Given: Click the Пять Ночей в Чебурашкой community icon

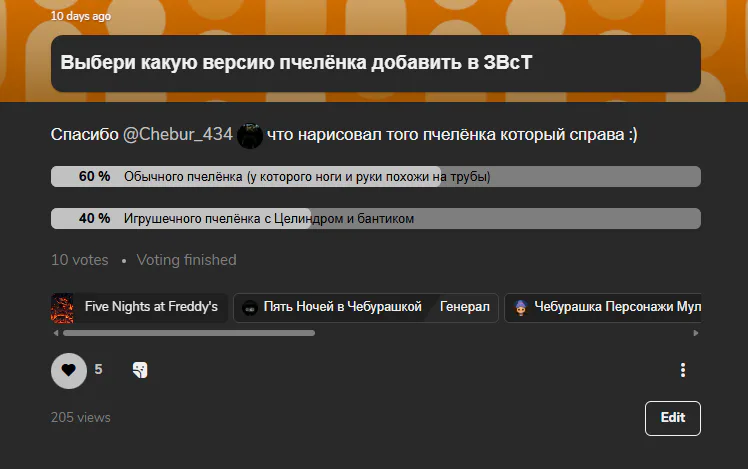Looking at the screenshot, I should [x=249, y=308].
